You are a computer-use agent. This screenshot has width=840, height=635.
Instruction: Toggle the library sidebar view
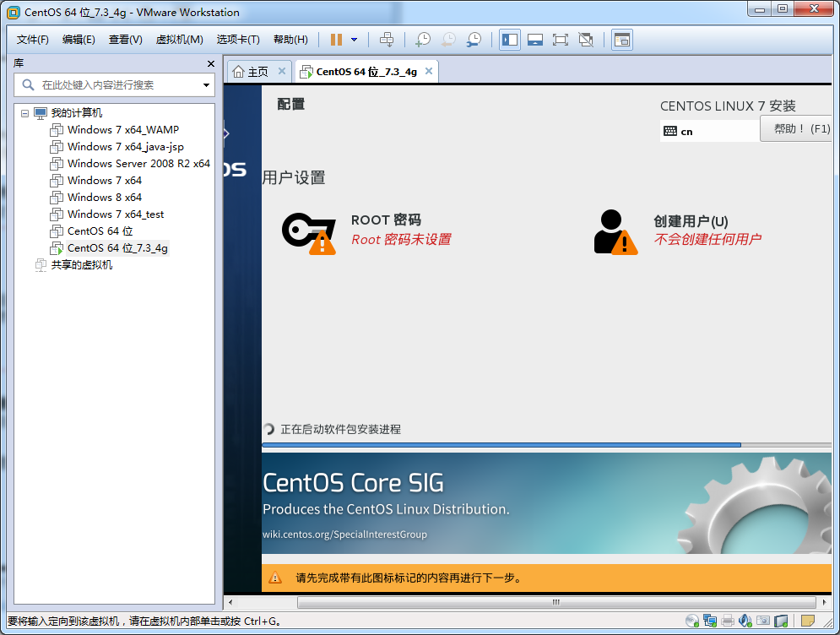(x=509, y=40)
